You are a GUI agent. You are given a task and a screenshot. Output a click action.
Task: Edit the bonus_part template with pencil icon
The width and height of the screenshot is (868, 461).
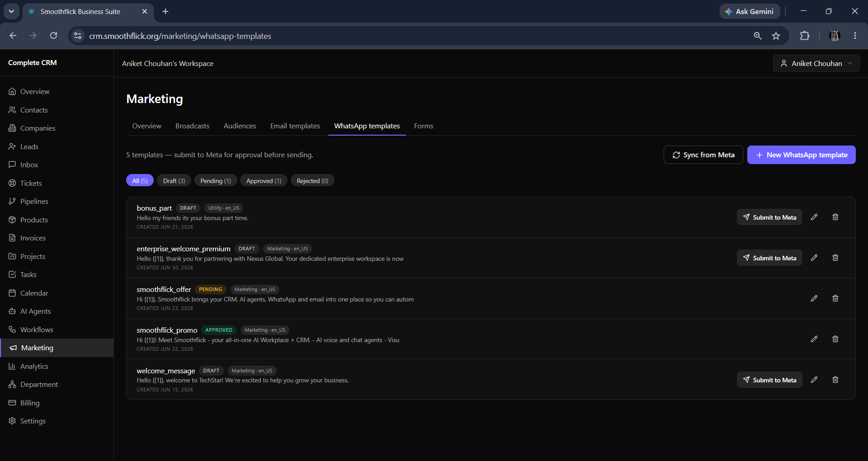(814, 217)
